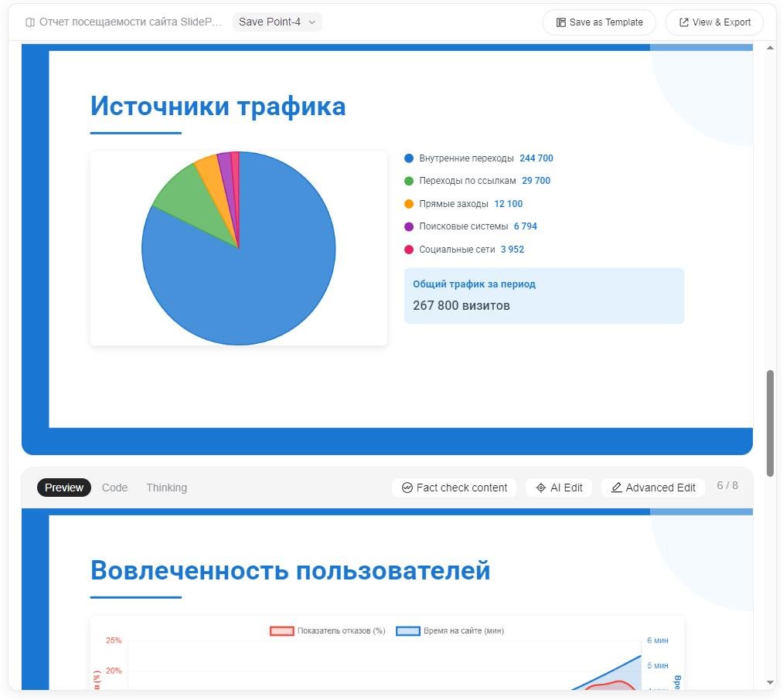Click the Save as Template button
Image resolution: width=783 pixels, height=700 pixels.
coord(599,22)
